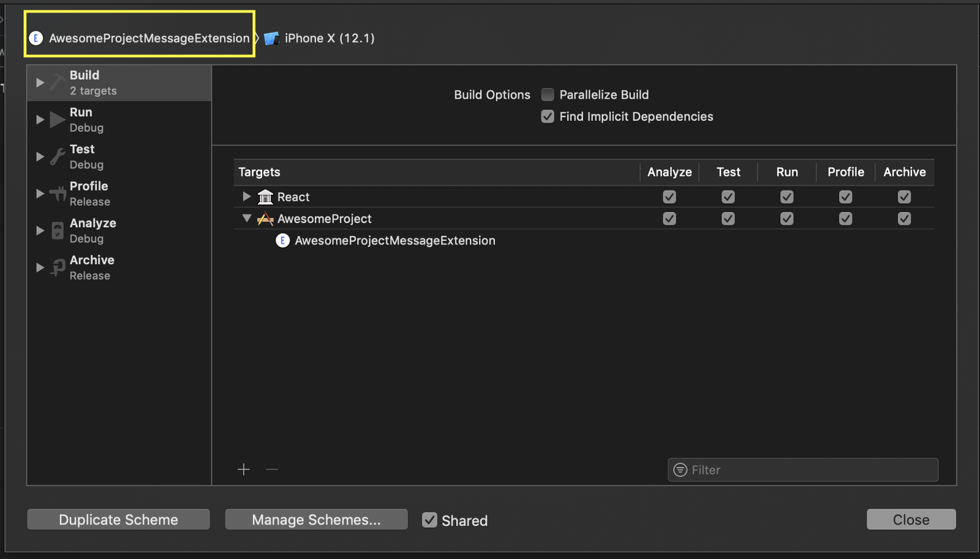Close the scheme editor
This screenshot has width=980, height=559.
point(911,520)
